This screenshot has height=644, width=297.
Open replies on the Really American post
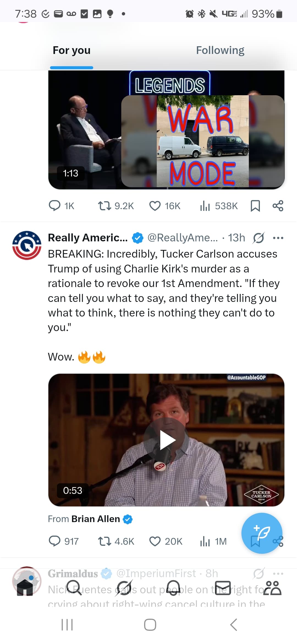point(54,541)
